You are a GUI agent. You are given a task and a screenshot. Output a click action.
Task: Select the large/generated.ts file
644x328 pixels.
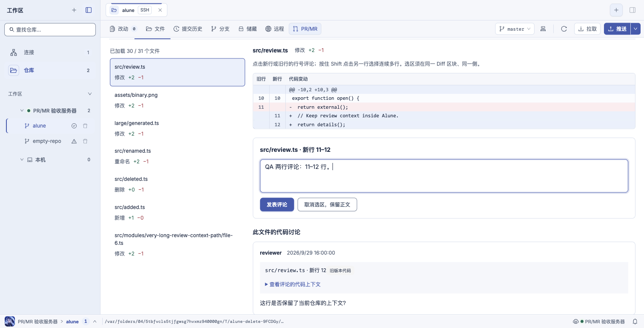(x=177, y=128)
